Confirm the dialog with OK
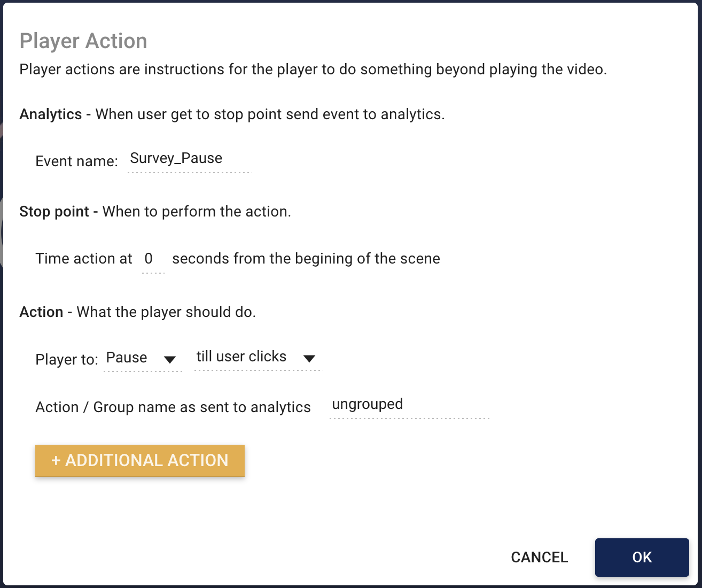The height and width of the screenshot is (588, 702). click(642, 557)
